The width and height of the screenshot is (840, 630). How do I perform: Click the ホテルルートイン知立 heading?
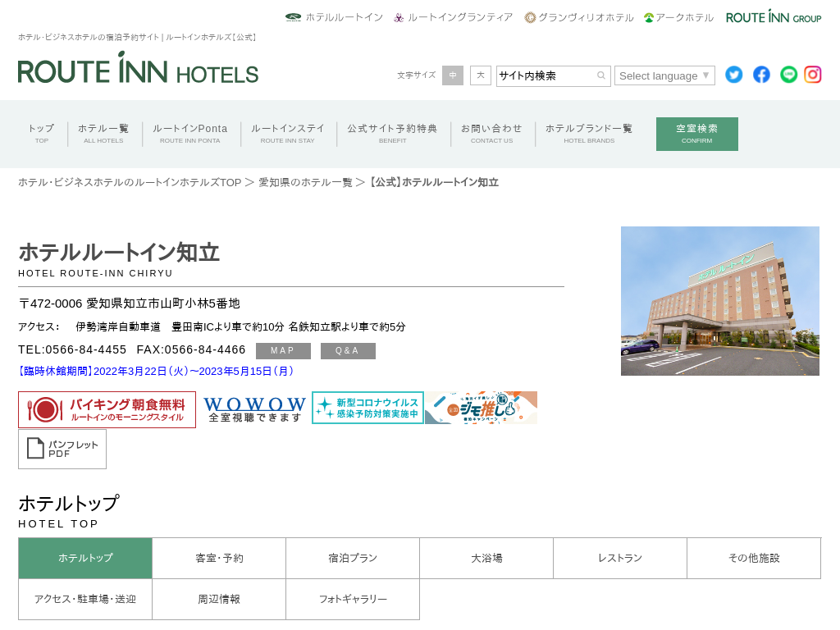(x=119, y=253)
